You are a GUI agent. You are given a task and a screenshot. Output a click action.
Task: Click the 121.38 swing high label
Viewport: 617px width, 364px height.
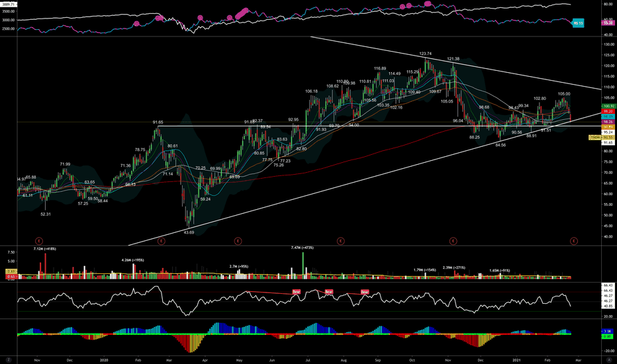pos(453,59)
